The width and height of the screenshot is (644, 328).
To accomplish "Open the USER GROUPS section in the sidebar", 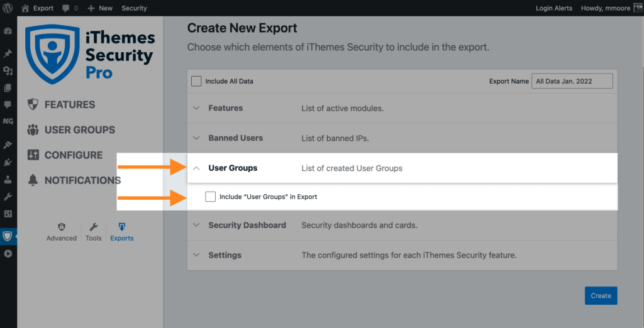I will click(71, 129).
